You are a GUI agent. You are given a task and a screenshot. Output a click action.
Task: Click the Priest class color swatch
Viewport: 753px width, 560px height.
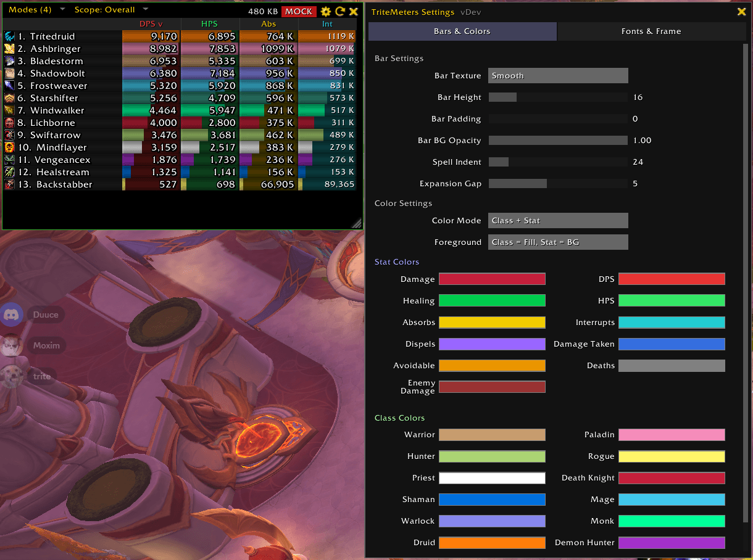[x=492, y=478]
